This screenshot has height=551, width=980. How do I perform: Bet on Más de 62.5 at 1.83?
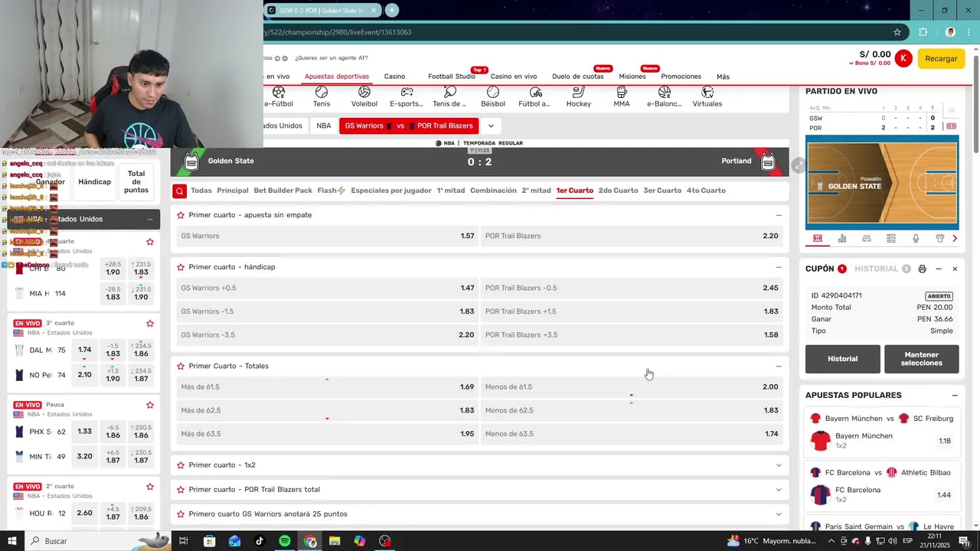(328, 410)
